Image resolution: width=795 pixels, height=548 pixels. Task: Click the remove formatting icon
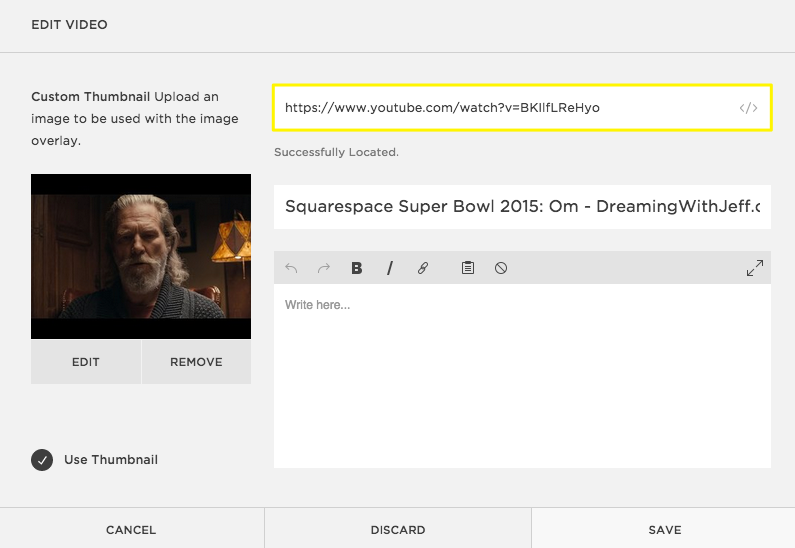pyautogui.click(x=501, y=268)
